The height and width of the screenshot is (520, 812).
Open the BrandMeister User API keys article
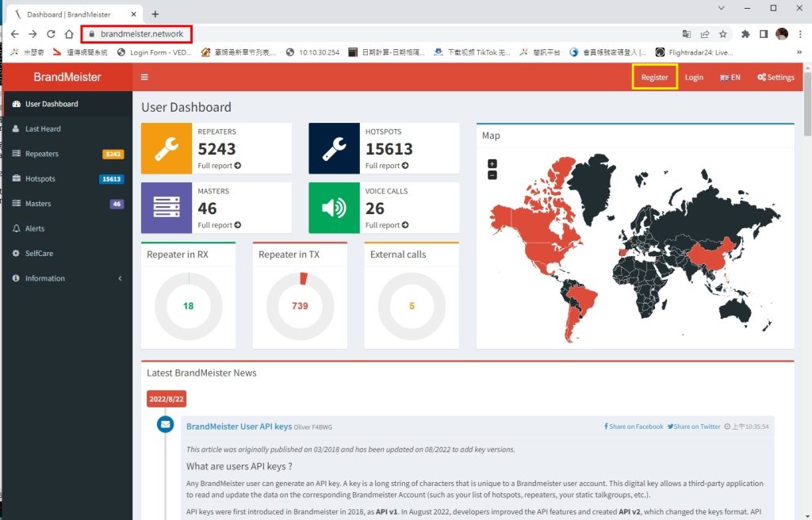[x=239, y=426]
